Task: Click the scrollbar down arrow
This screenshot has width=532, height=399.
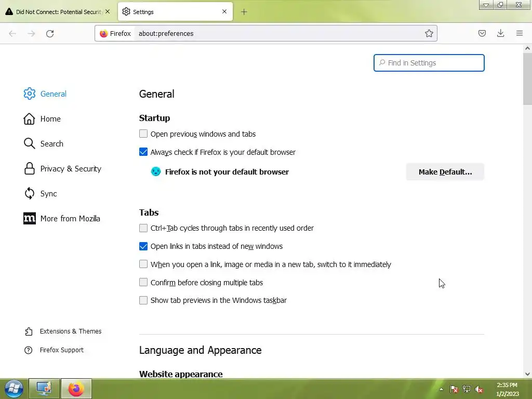Action: [x=527, y=374]
